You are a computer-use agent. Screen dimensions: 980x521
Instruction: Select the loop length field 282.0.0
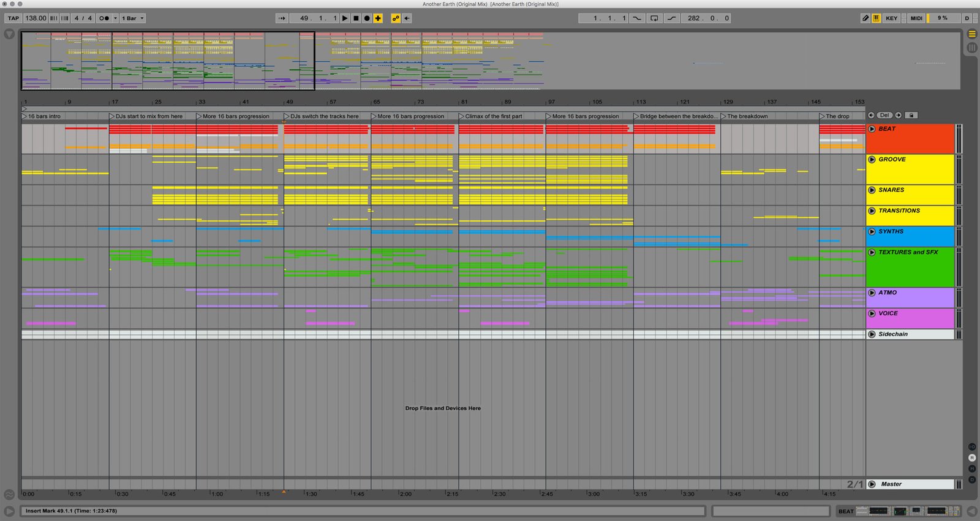click(707, 18)
